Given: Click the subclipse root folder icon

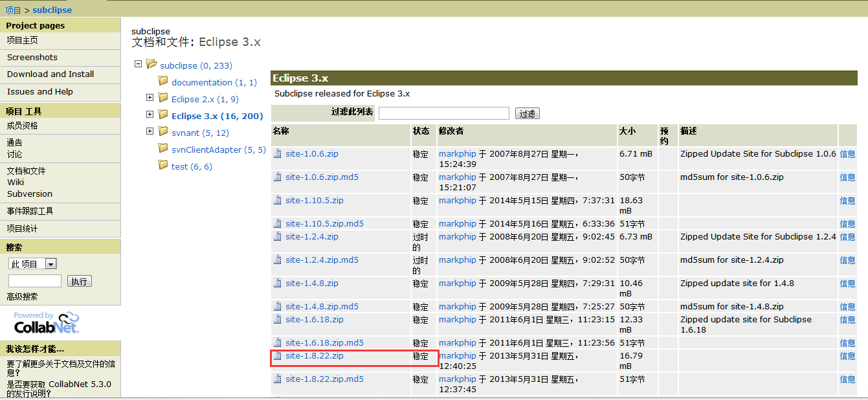Looking at the screenshot, I should pos(151,64).
